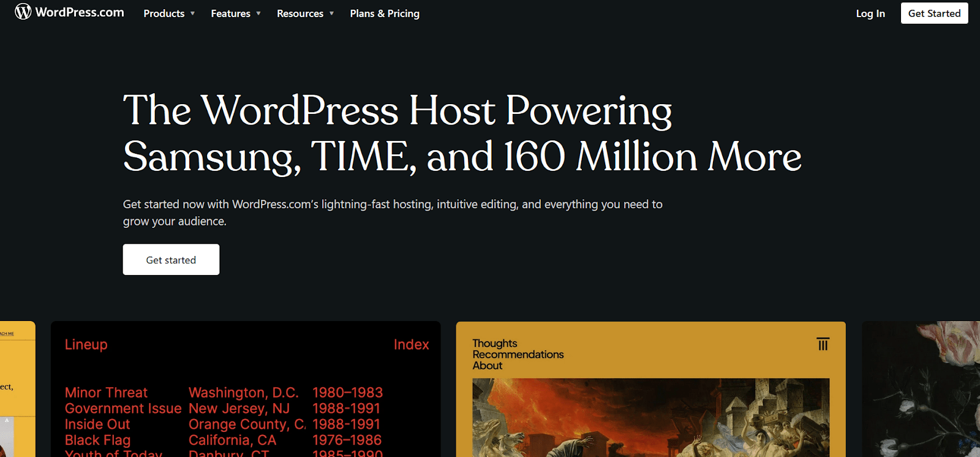Click the Index link in the black theme

tap(411, 344)
